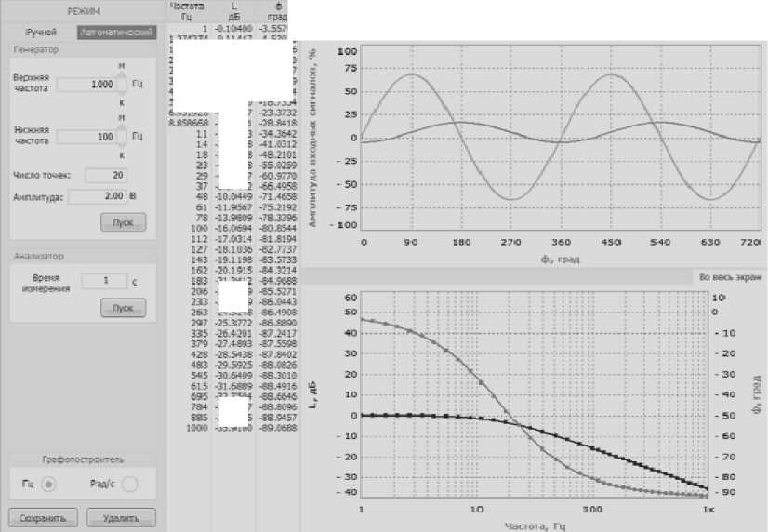
Task: Select the Гц radio button
Action: click(x=48, y=484)
